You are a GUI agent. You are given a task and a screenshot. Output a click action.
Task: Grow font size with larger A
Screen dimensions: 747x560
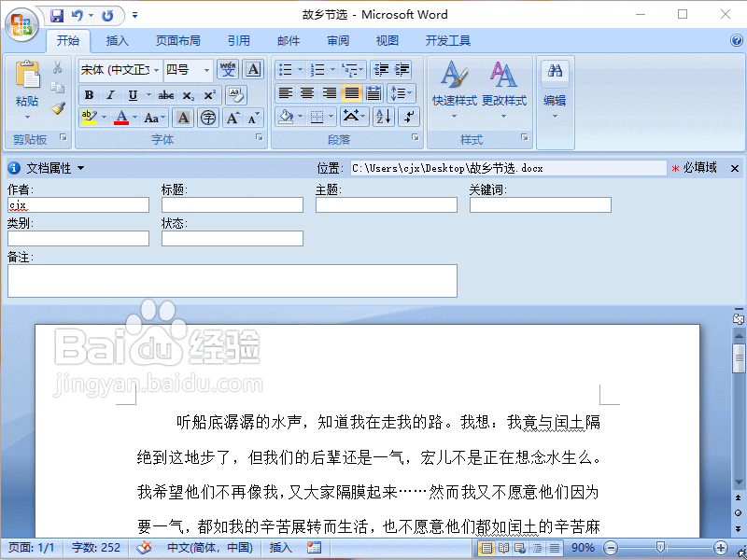[233, 118]
